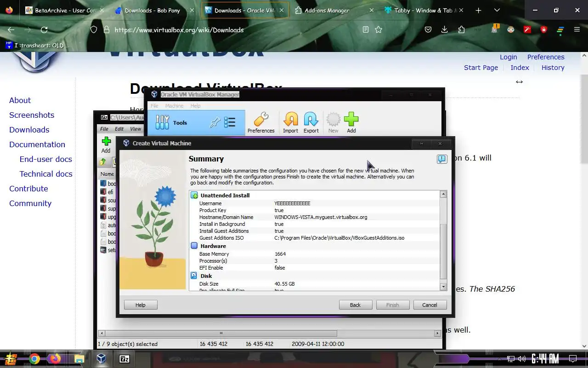Click the summary table scroll down arrow
This screenshot has width=588, height=368.
point(443,287)
